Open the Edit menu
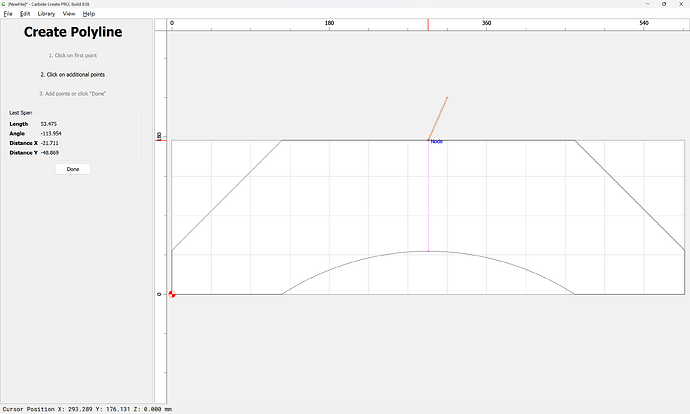This screenshot has width=690, height=414. [x=25, y=14]
